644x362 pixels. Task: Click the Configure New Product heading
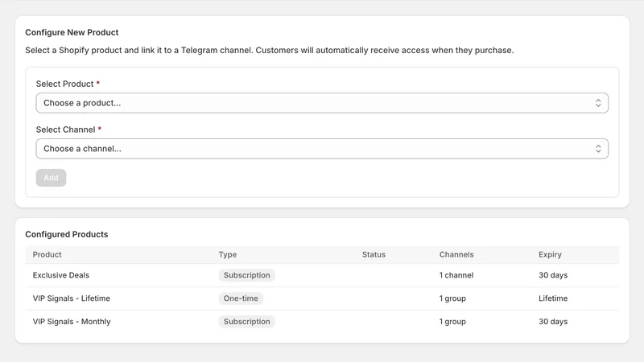[x=72, y=32]
